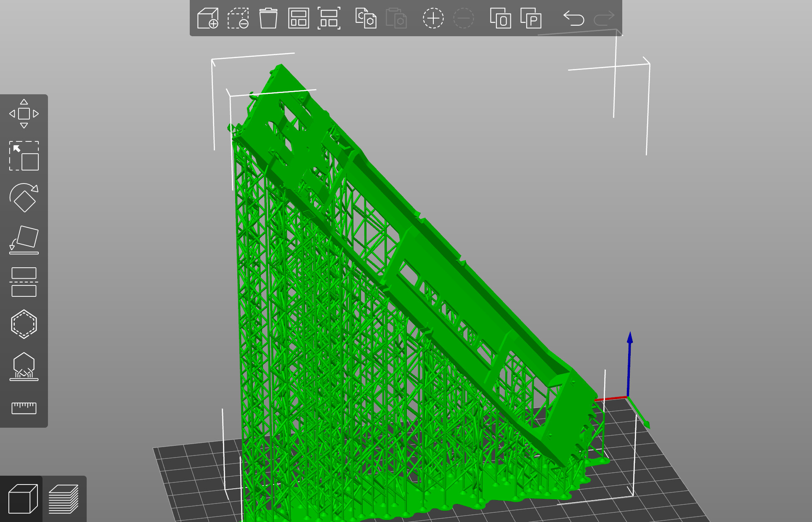Click the Arrange objects icon

299,19
